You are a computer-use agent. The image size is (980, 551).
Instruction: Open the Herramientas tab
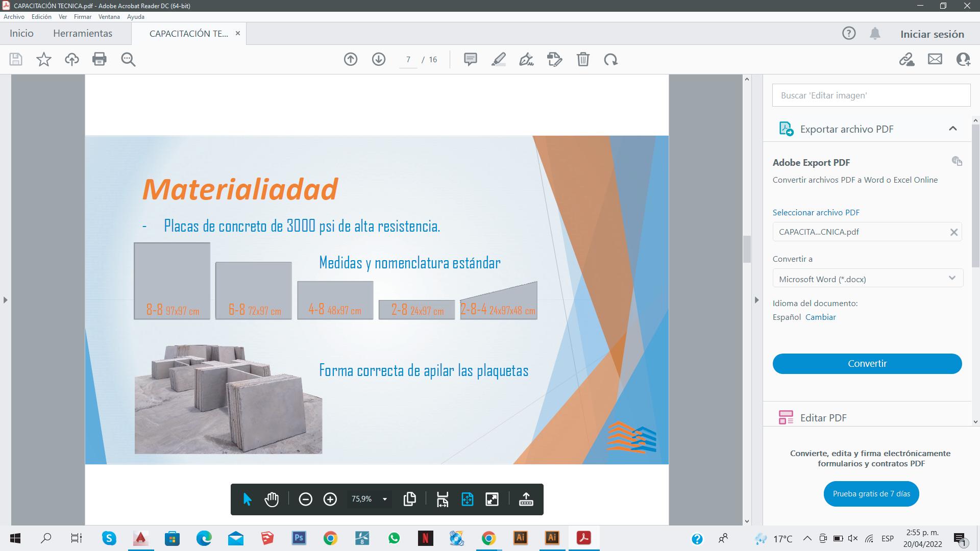pyautogui.click(x=83, y=34)
